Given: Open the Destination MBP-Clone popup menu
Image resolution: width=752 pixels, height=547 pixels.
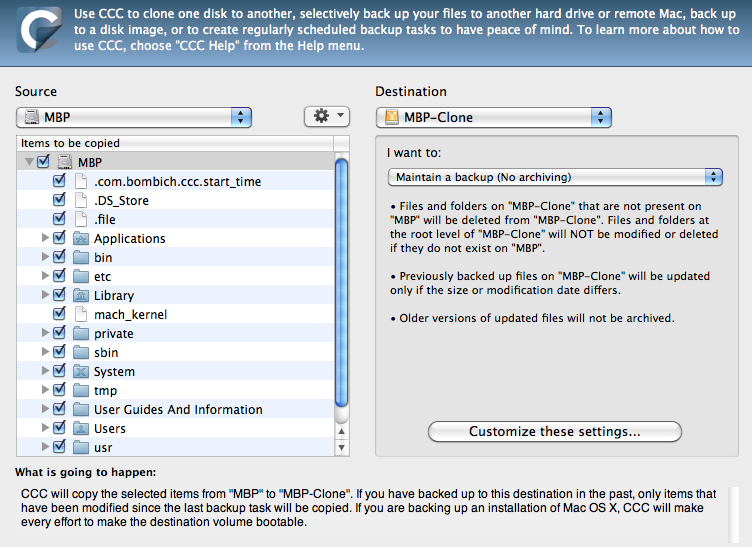Looking at the screenshot, I should tap(494, 117).
